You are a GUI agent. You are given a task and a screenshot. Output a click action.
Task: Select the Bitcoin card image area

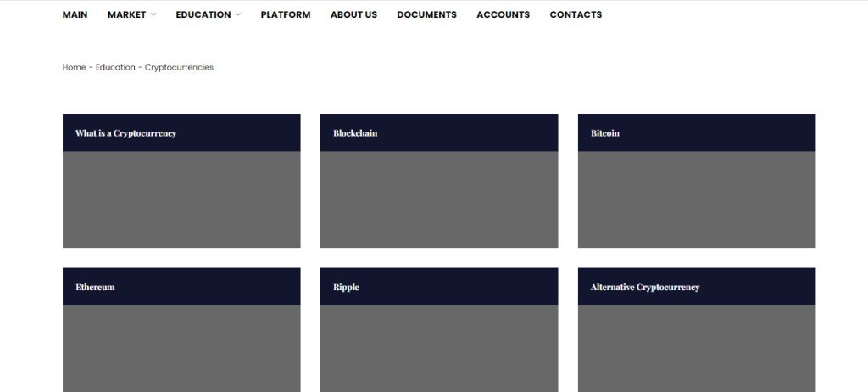click(697, 199)
